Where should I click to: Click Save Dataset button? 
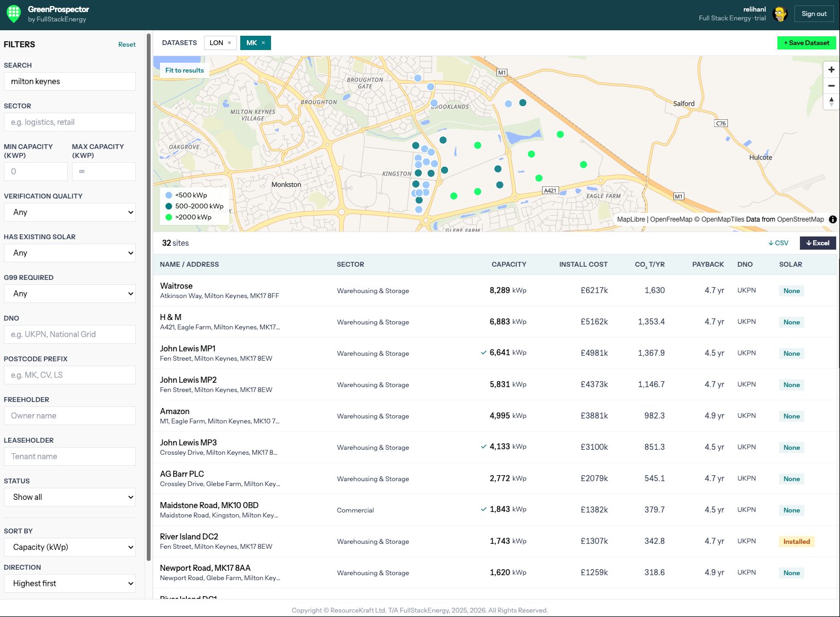click(806, 43)
